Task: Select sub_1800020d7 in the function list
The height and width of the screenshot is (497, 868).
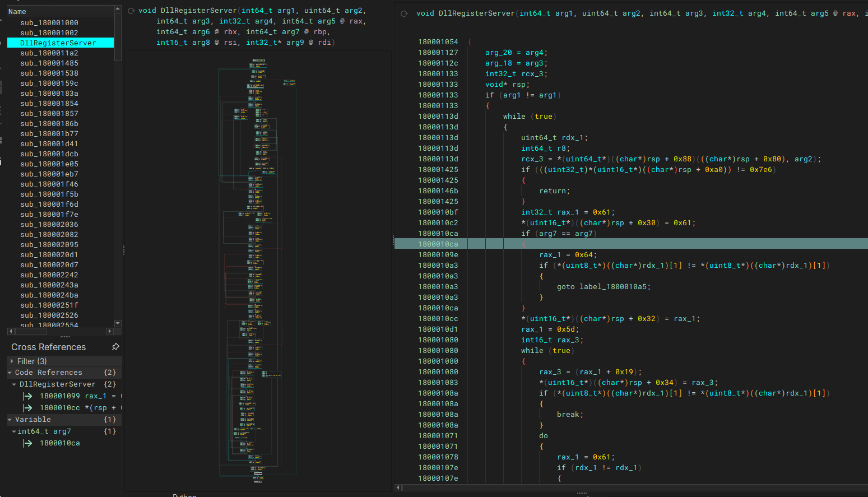Action: [x=61, y=264]
